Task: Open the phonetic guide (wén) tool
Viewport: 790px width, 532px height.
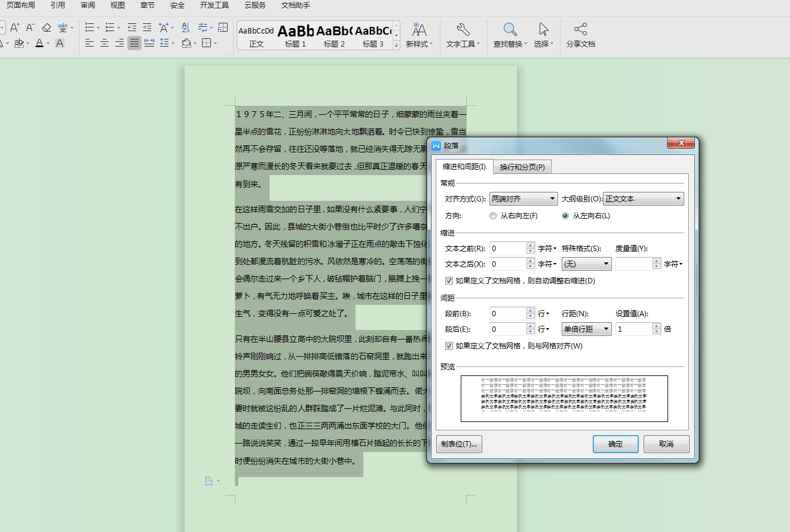Action: coord(63,27)
